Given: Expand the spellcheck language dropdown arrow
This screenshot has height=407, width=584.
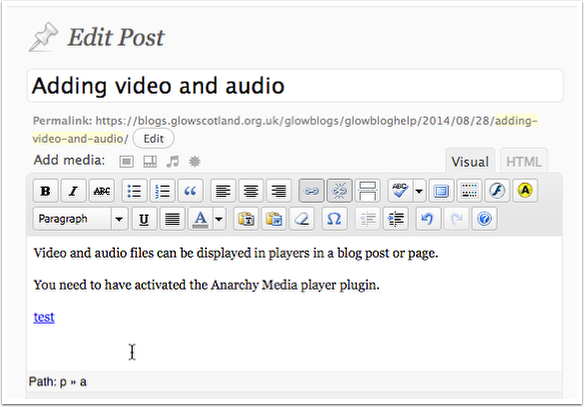Looking at the screenshot, I should (419, 191).
